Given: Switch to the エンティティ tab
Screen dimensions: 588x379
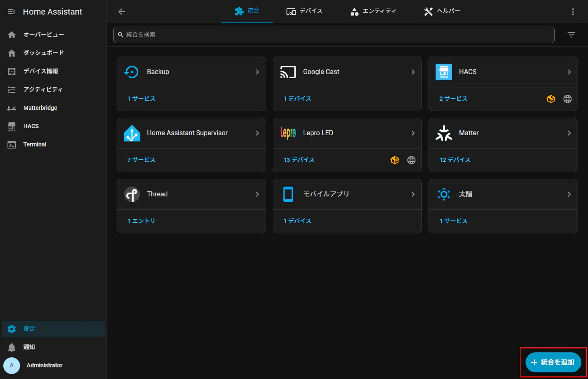Looking at the screenshot, I should click(373, 11).
